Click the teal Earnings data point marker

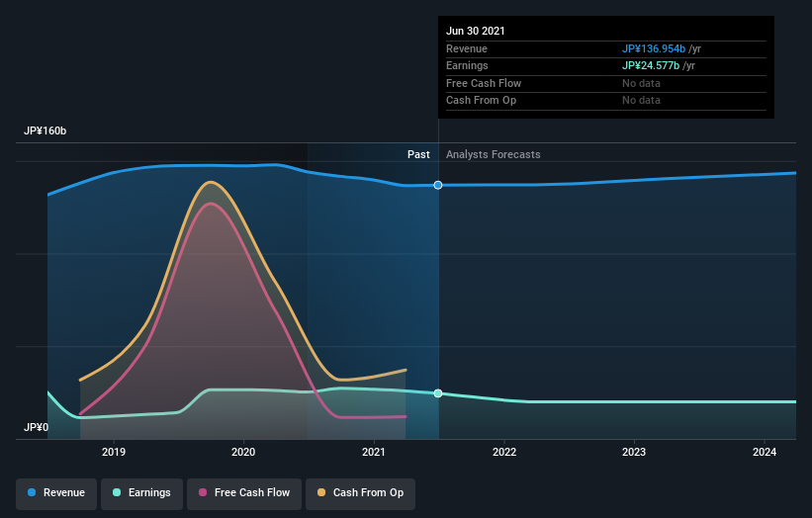(x=438, y=393)
